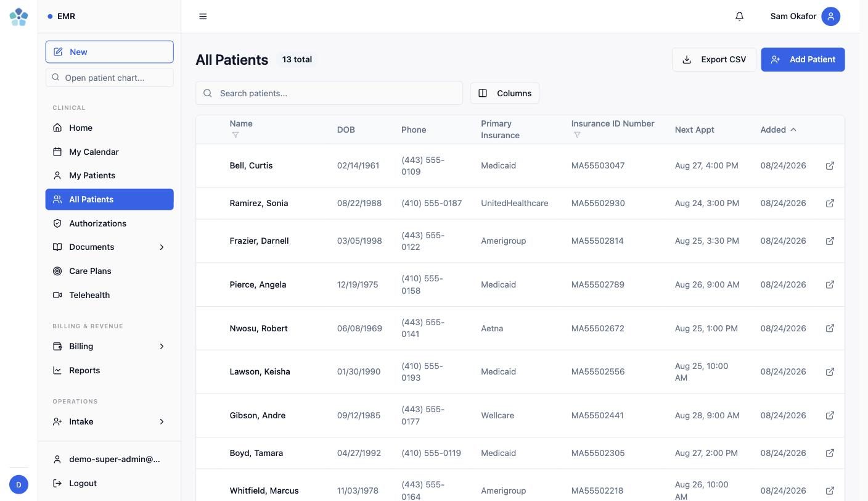
Task: Click patient name Bell, Curtis
Action: 251,165
